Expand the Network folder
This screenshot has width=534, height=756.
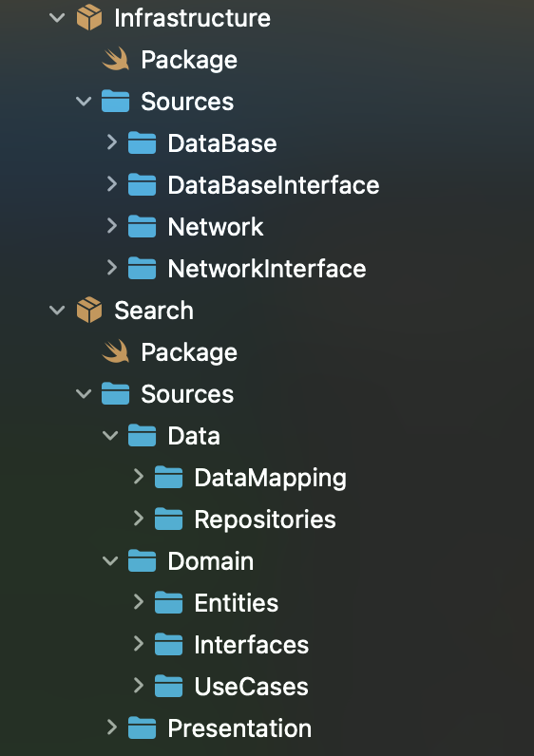pos(112,226)
